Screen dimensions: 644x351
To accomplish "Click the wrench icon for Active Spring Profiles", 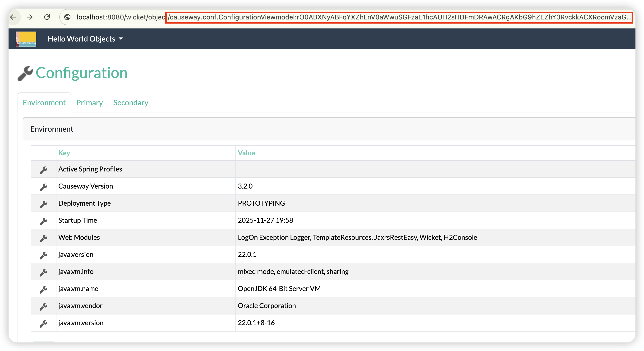I will 43,170.
